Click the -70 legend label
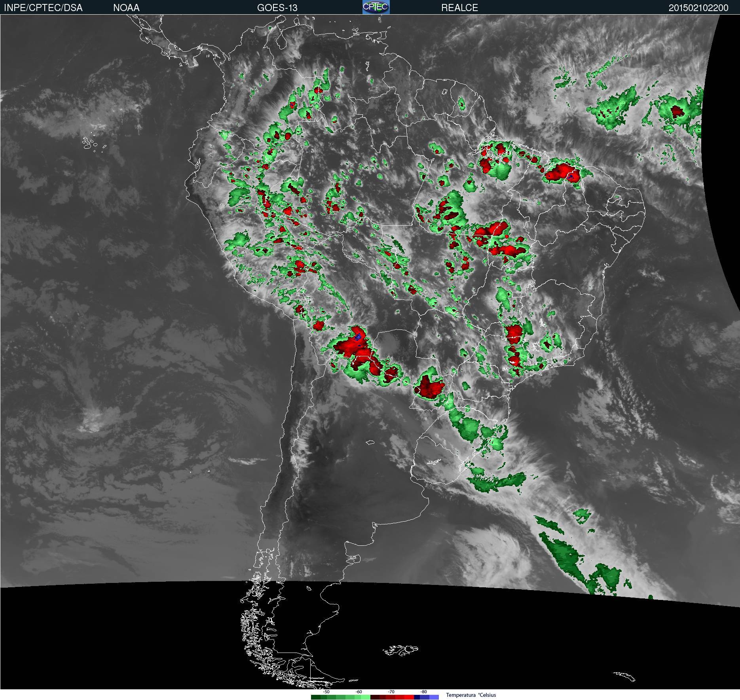 point(391,692)
